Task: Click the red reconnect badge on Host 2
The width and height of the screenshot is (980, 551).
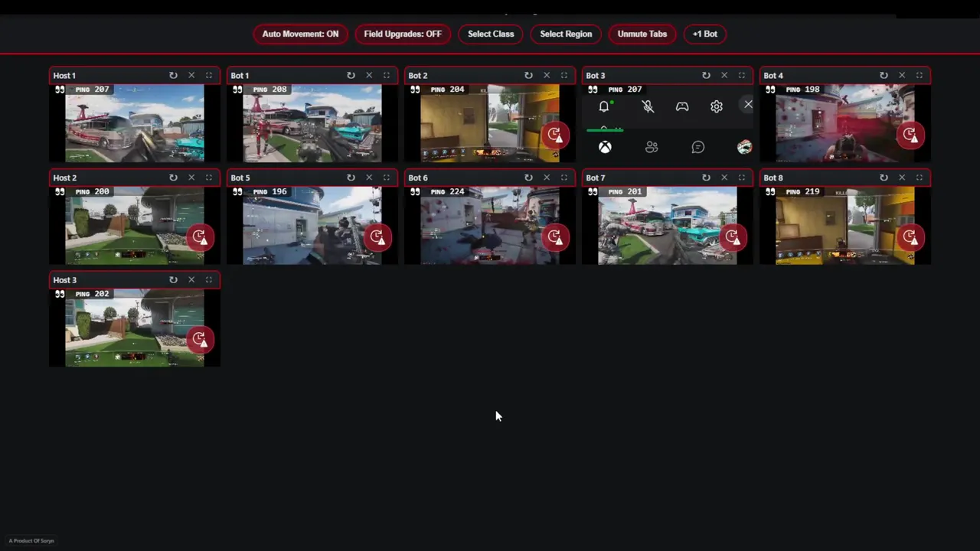Action: [199, 237]
